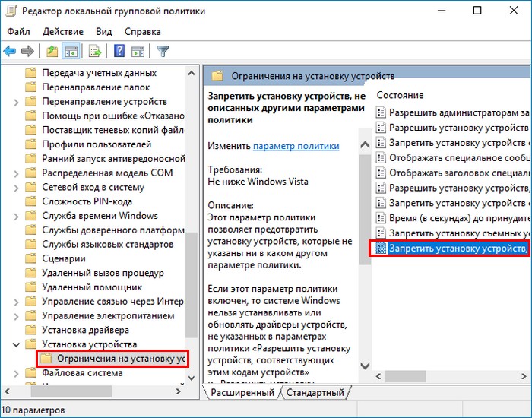
Task: Open the 'Справка' menu
Action: click(142, 31)
